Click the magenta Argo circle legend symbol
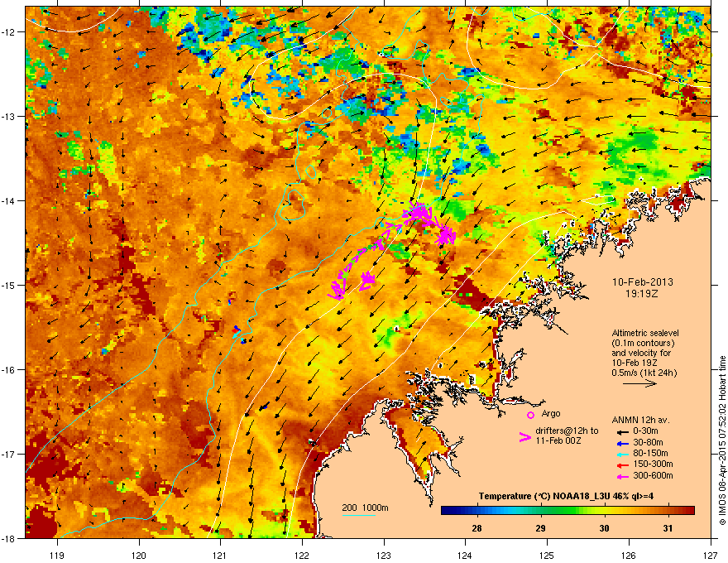The image size is (728, 563). (x=530, y=415)
